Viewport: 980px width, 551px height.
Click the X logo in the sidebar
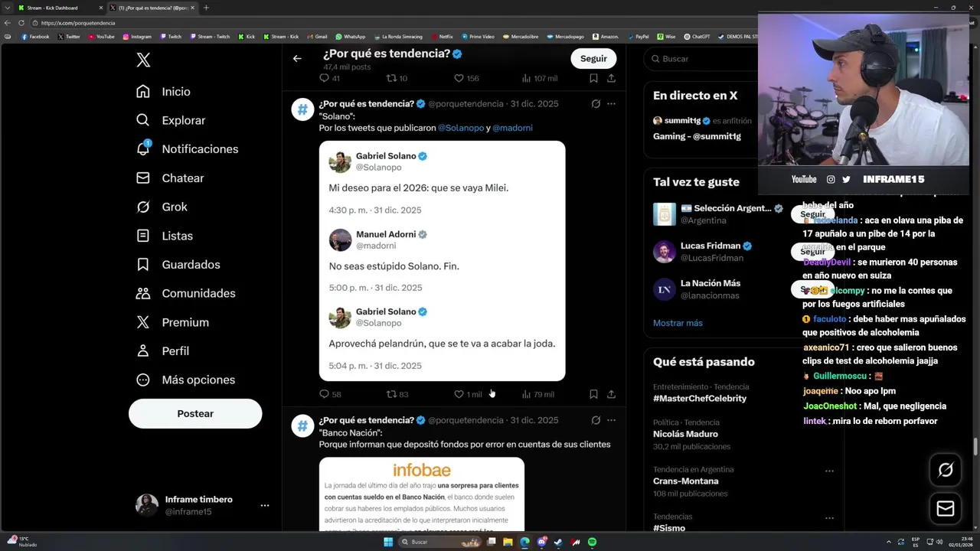pos(143,60)
